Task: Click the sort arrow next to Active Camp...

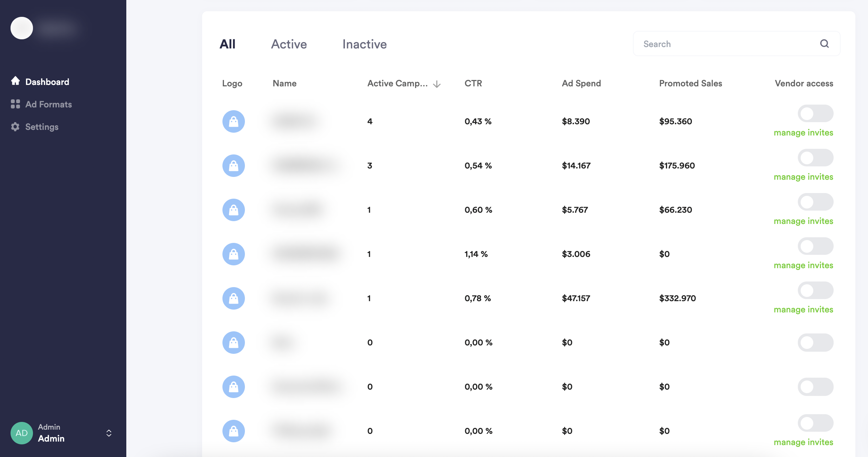Action: [437, 84]
